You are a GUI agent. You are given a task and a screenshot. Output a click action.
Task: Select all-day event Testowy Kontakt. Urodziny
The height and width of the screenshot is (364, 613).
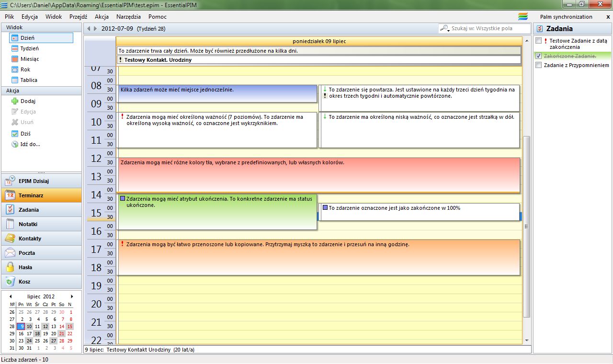[319, 60]
